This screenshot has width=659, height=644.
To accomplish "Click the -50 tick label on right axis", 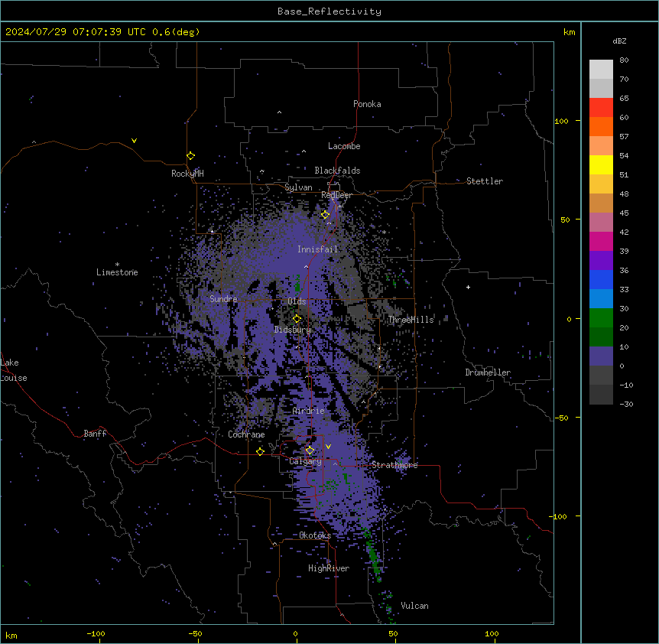I will point(561,418).
